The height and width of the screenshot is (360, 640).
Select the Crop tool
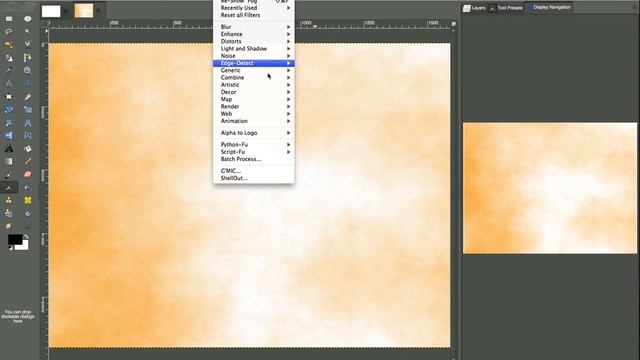click(27, 97)
